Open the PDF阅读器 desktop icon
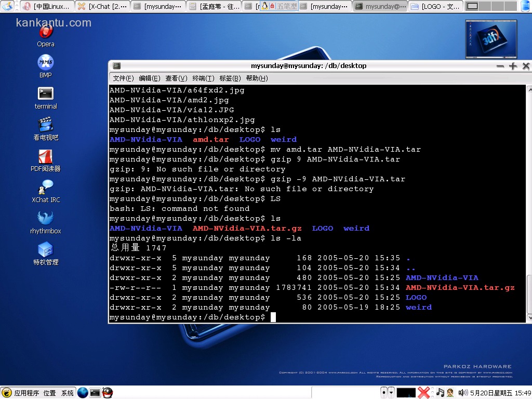 (x=46, y=156)
